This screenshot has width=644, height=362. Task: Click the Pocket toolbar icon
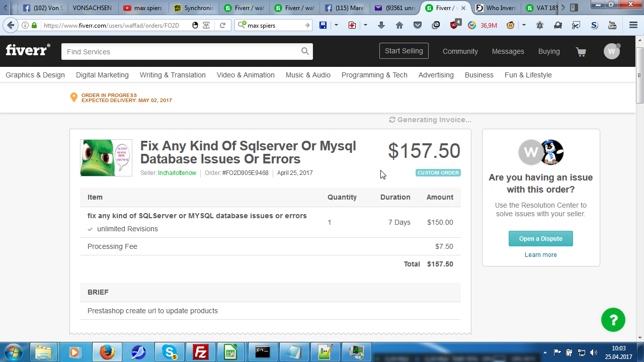click(x=418, y=25)
